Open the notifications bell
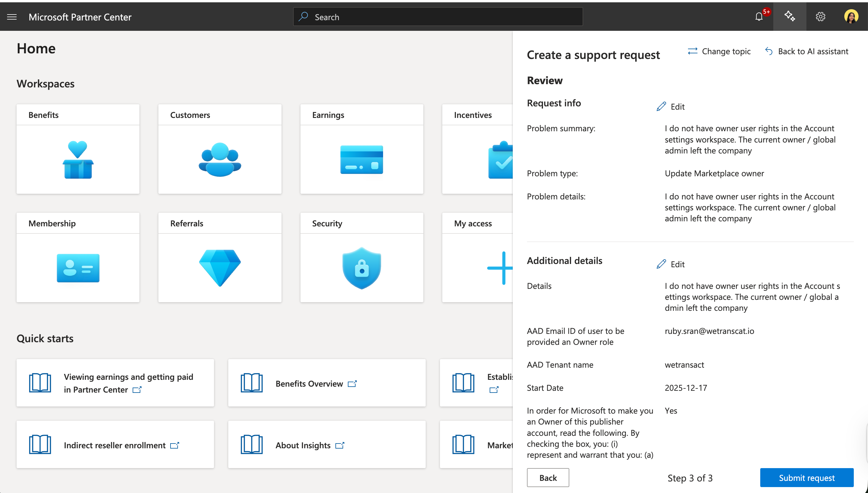This screenshot has width=868, height=493. [x=759, y=17]
